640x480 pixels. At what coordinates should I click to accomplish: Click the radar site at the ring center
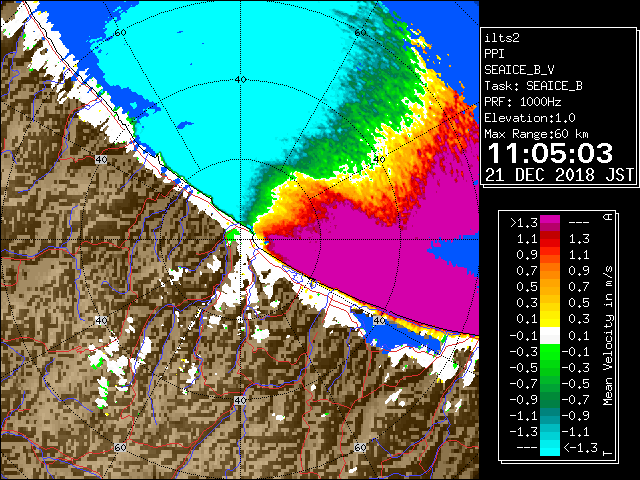tap(241, 240)
